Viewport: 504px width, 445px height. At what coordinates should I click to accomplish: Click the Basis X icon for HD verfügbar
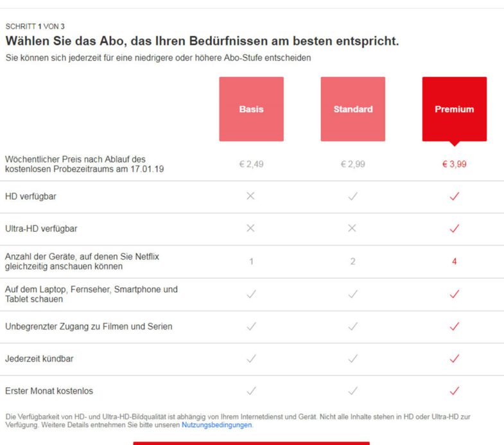pyautogui.click(x=250, y=196)
